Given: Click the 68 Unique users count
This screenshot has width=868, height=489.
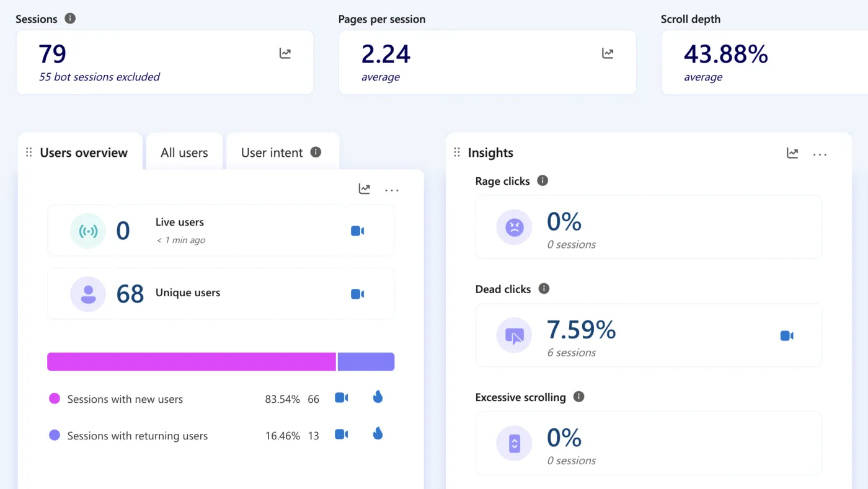Looking at the screenshot, I should [x=130, y=294].
